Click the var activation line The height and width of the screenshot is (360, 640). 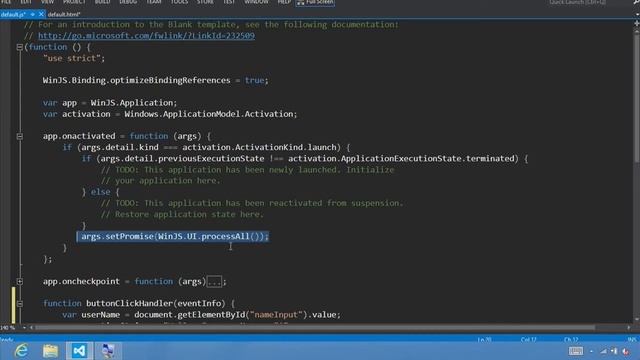pyautogui.click(x=170, y=114)
